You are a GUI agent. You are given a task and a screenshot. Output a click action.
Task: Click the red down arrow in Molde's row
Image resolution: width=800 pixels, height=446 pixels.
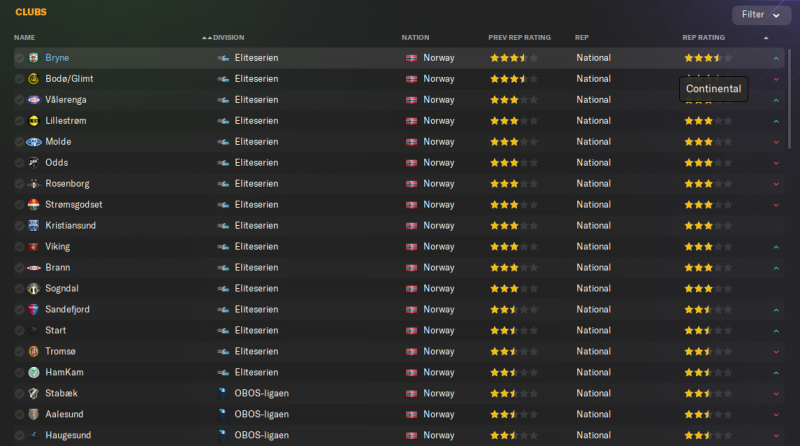coord(776,142)
